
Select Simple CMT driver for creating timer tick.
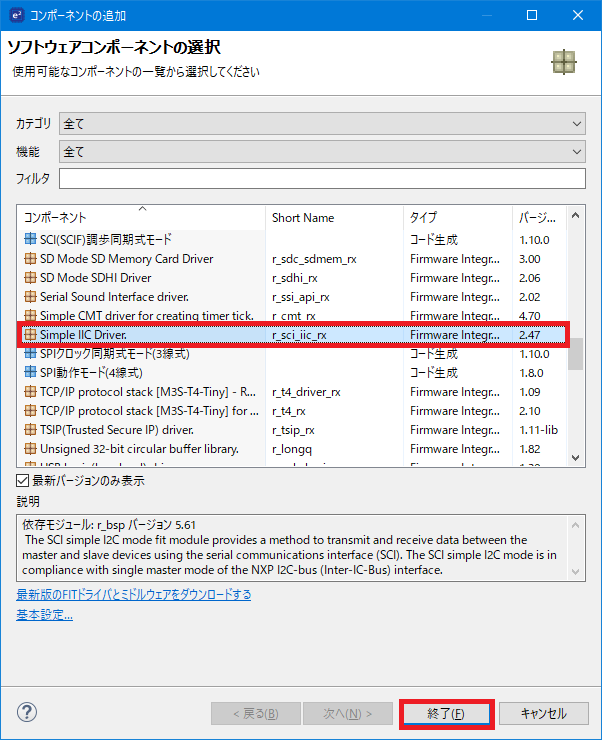coord(147,315)
